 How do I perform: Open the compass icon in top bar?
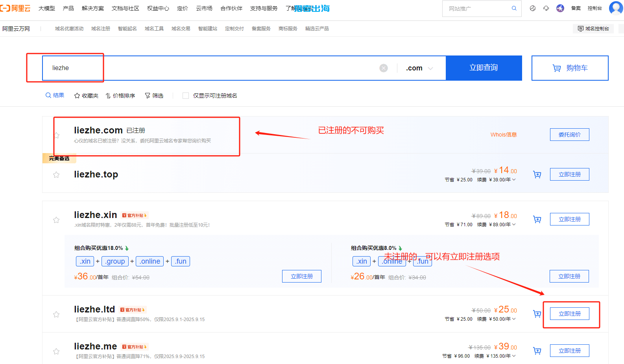coord(533,8)
